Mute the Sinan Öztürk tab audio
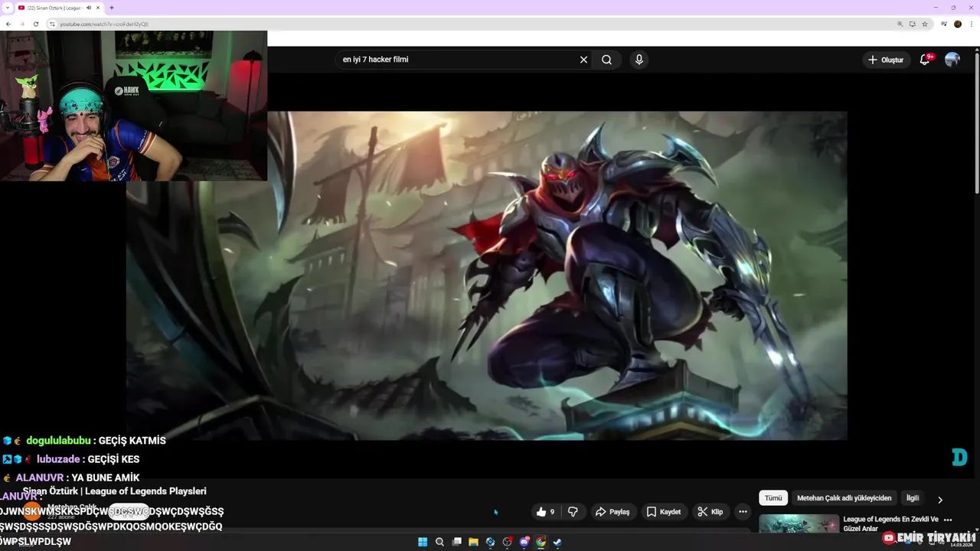 coord(89,8)
